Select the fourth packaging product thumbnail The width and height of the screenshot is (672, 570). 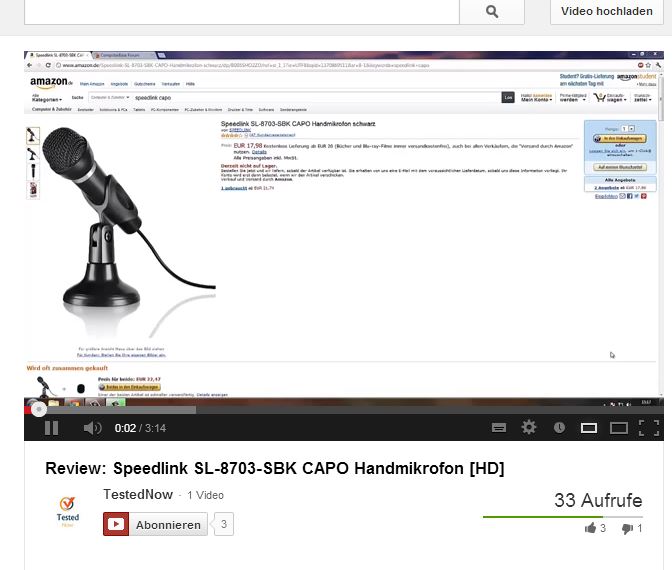click(x=33, y=190)
